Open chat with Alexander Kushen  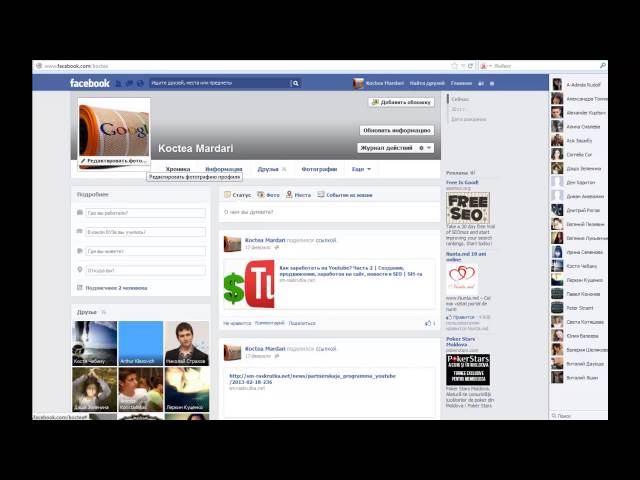pyautogui.click(x=578, y=113)
